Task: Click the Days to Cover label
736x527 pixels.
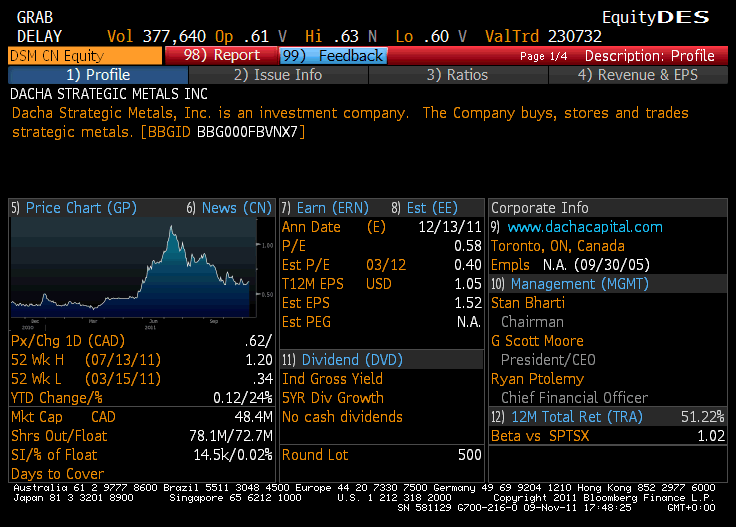Action: [x=57, y=474]
